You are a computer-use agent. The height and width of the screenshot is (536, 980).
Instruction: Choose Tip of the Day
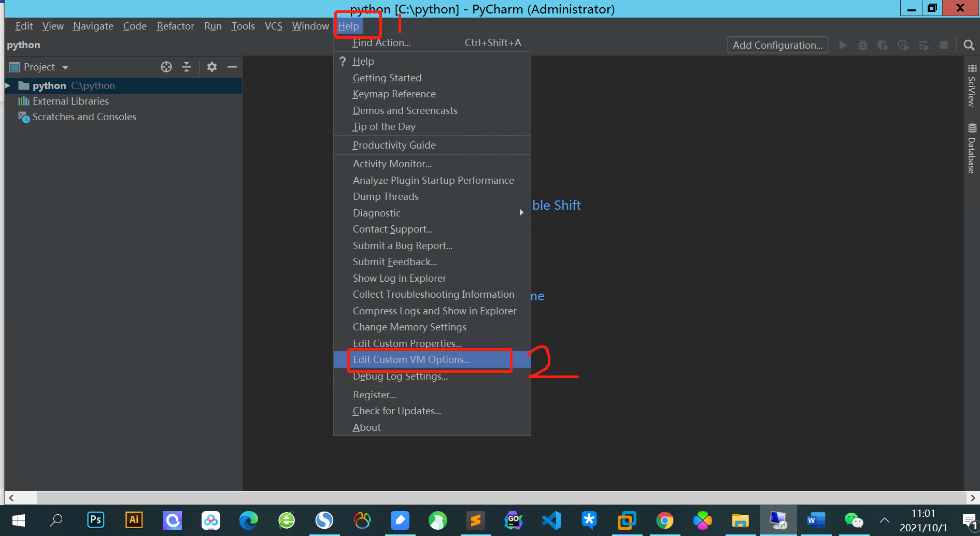pos(432,126)
